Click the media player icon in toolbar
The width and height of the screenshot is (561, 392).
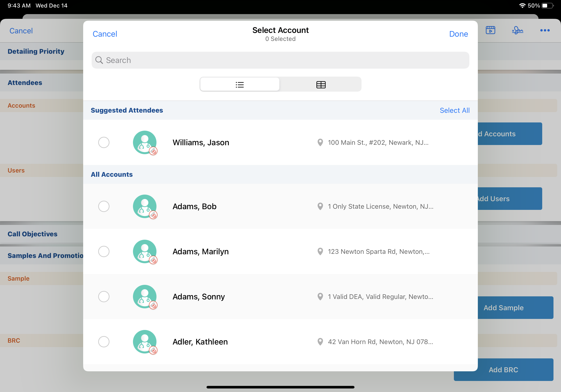pos(490,30)
